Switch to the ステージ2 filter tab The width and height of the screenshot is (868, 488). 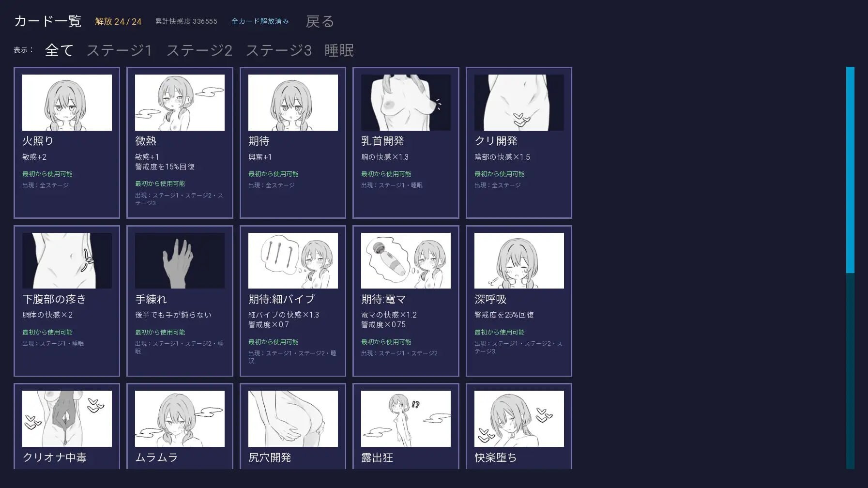click(199, 50)
